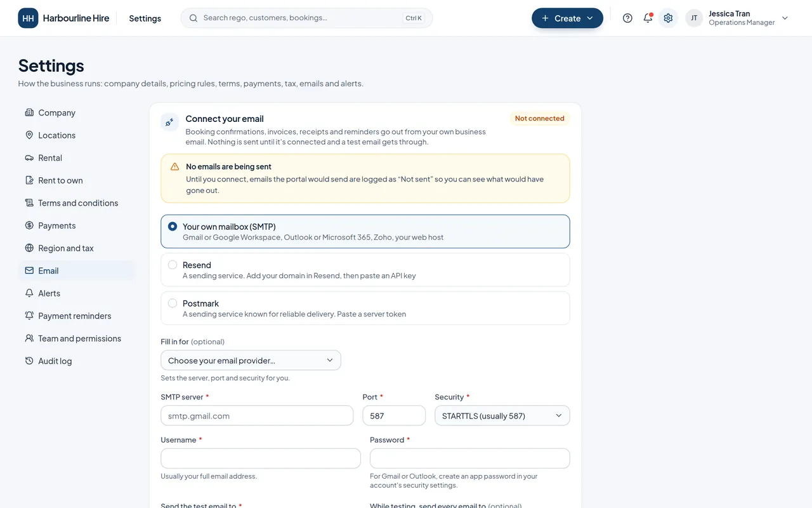Open the Choose your email provider dropdown
The width and height of the screenshot is (812, 508).
coord(251,361)
